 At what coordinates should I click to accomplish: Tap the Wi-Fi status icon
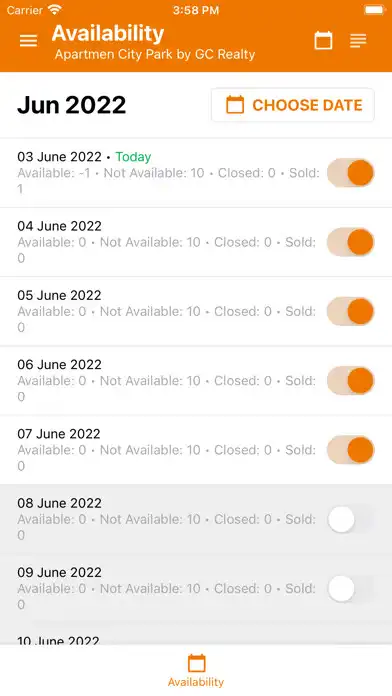pos(55,9)
